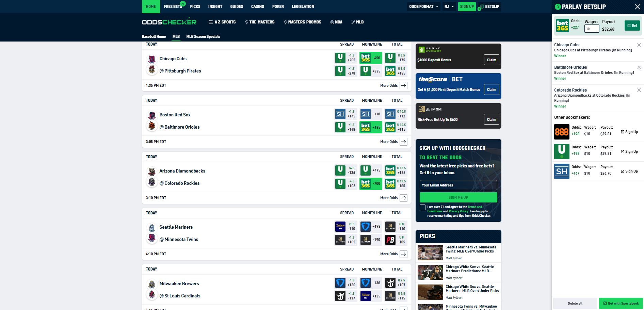
Task: Click Milwaukee Brewers team logo
Action: click(x=152, y=284)
